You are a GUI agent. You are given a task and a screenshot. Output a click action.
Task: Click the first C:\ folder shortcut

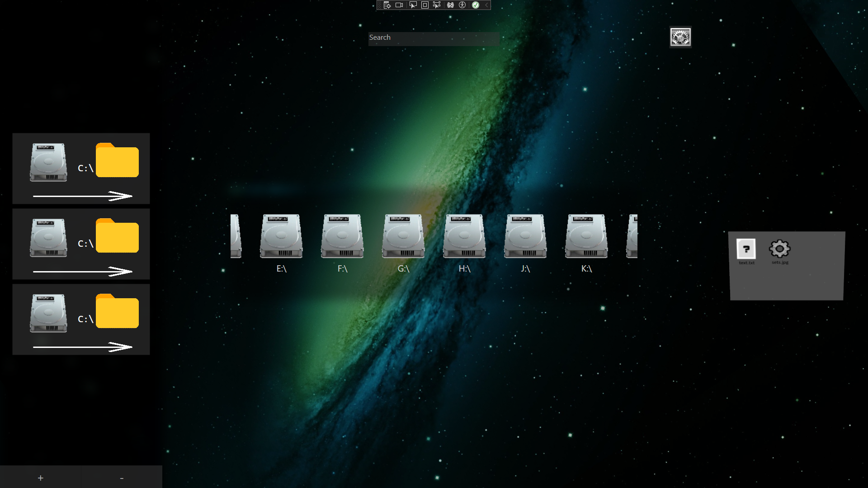pyautogui.click(x=117, y=161)
